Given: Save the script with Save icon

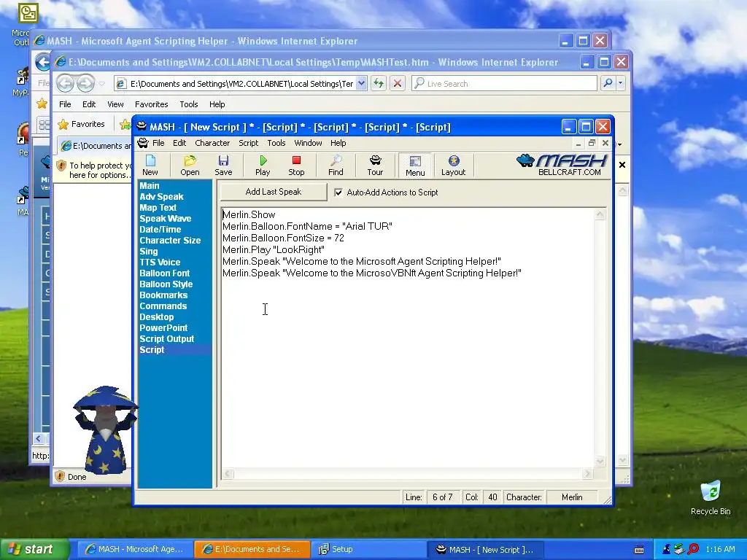Looking at the screenshot, I should click(223, 166).
